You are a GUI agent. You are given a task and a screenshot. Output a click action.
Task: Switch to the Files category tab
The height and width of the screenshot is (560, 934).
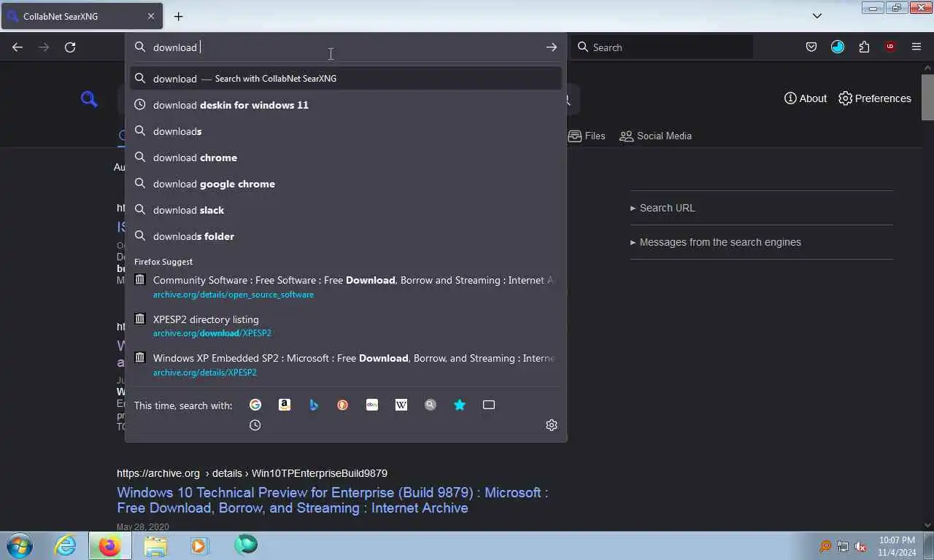pos(587,136)
